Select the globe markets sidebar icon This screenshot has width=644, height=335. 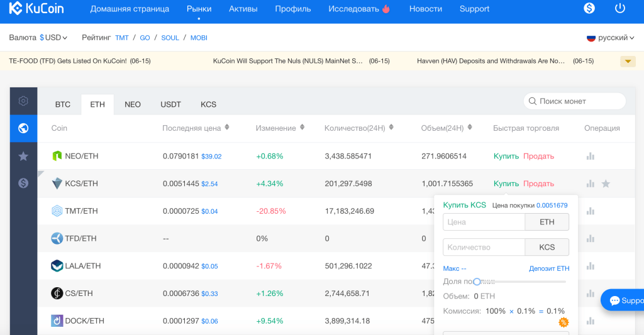coord(23,128)
